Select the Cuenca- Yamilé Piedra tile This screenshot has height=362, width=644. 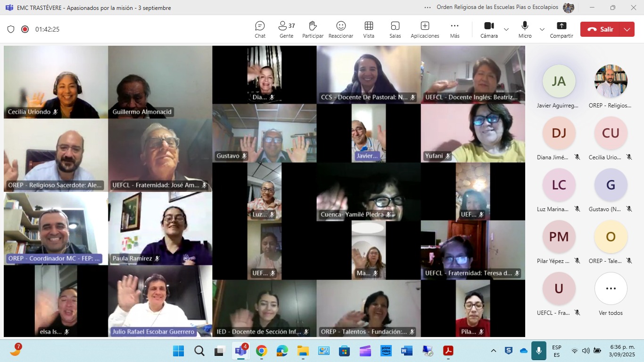[369, 192]
